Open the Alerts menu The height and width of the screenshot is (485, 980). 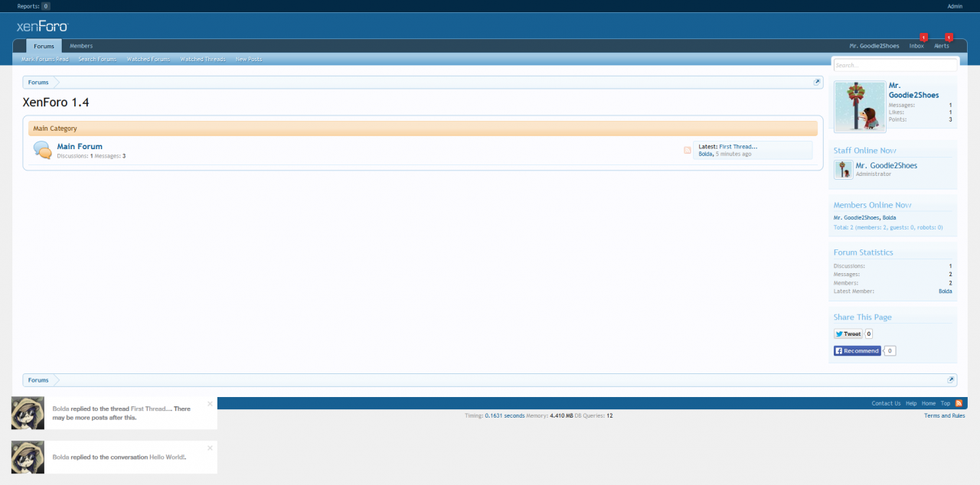tap(942, 46)
